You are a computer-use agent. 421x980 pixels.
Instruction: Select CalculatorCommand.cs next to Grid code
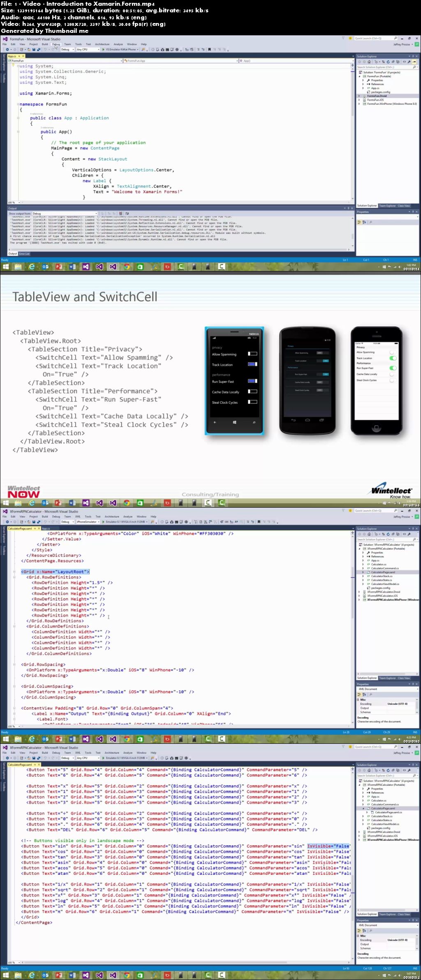click(x=385, y=568)
